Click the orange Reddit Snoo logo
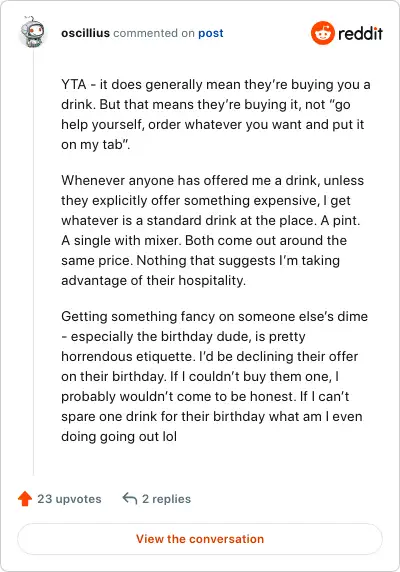This screenshot has height=572, width=400. tap(322, 33)
